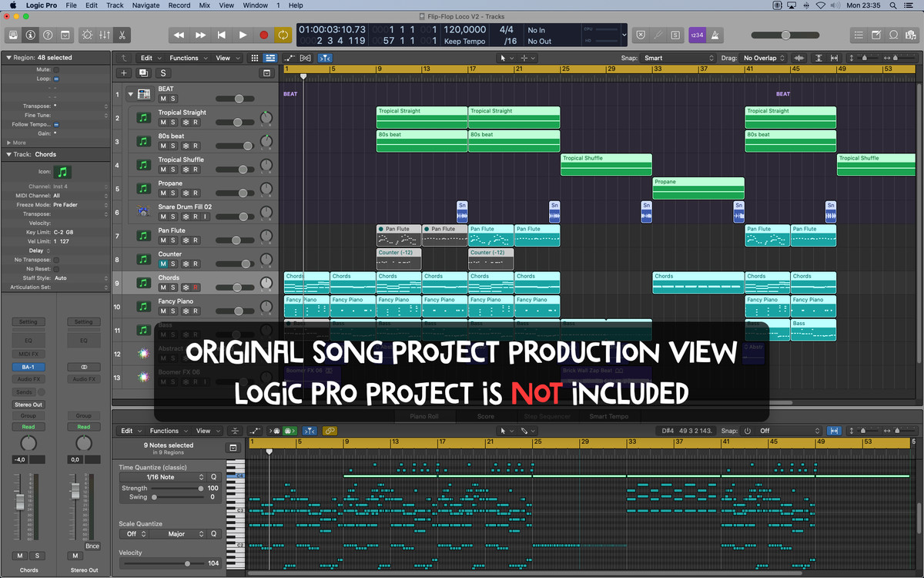Open the Navigate menu in menu bar
The width and height of the screenshot is (924, 578).
pos(146,5)
